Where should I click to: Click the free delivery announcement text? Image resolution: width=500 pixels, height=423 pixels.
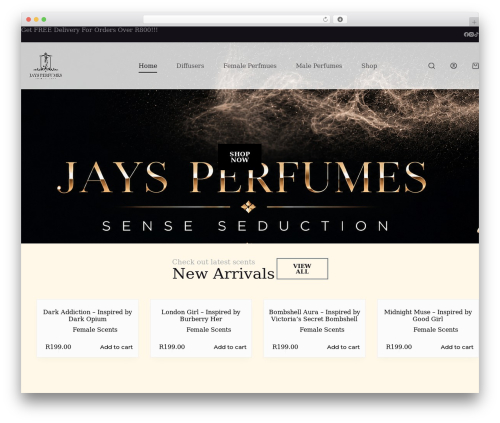89,30
